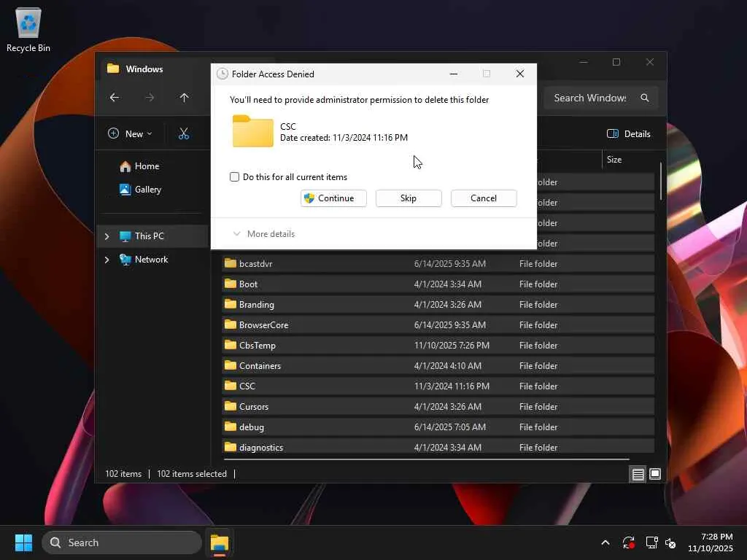Go up one folder level
747x560 pixels.
[185, 98]
